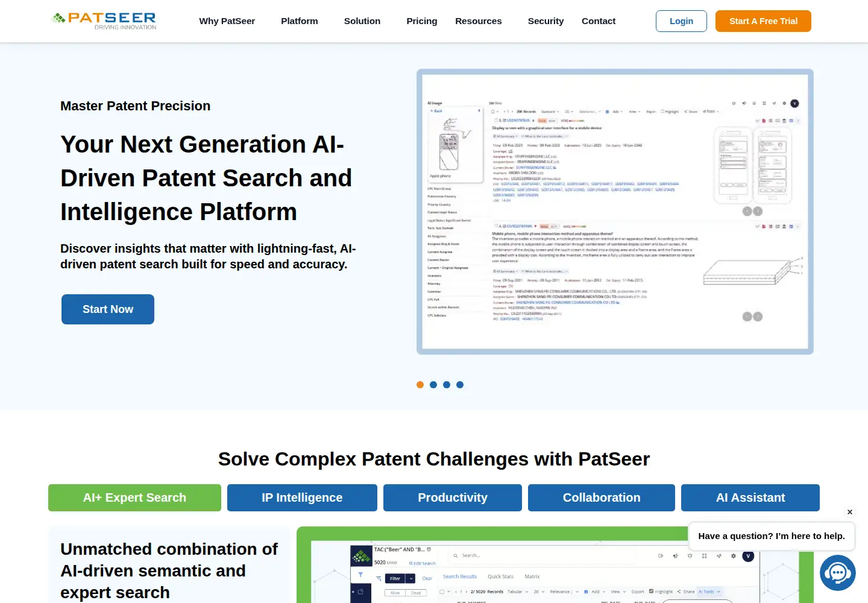The width and height of the screenshot is (868, 603).
Task: Tick the select-all records checkbox in lower screenshot
Action: click(x=442, y=592)
